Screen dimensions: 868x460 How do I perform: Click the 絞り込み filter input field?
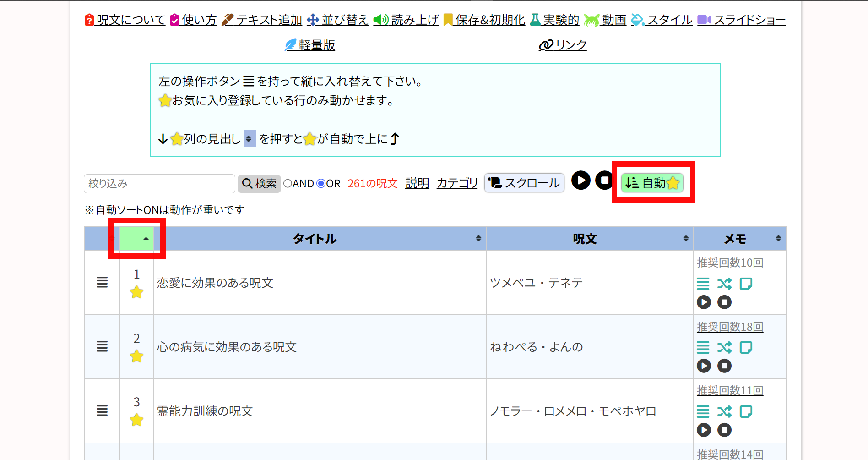(x=159, y=184)
